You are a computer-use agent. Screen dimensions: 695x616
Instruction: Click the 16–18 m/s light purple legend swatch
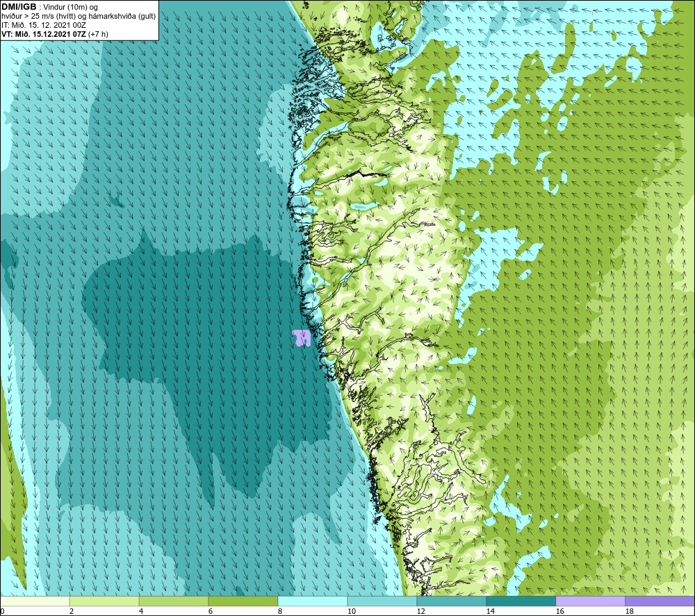[x=590, y=601]
